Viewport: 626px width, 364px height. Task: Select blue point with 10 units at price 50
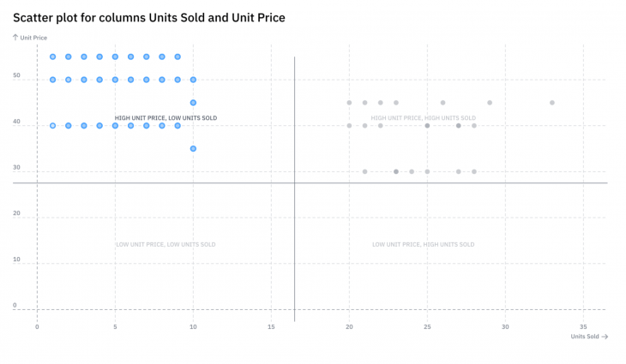[193, 80]
